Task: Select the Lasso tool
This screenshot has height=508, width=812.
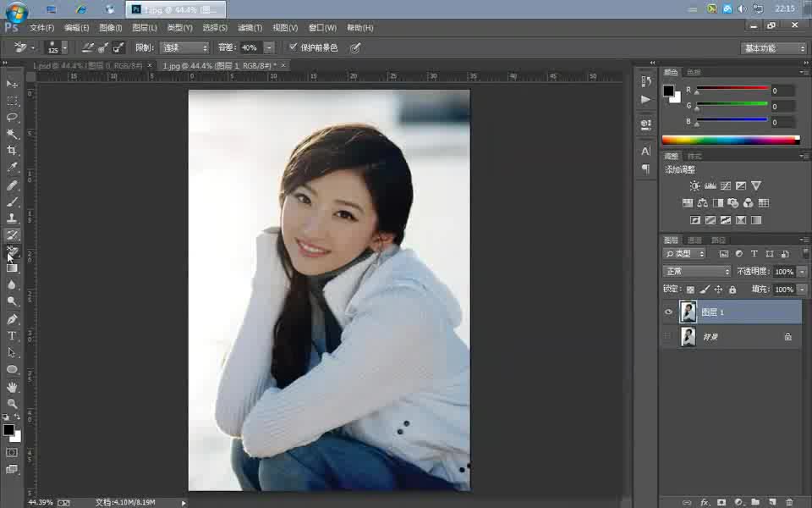Action: point(11,117)
